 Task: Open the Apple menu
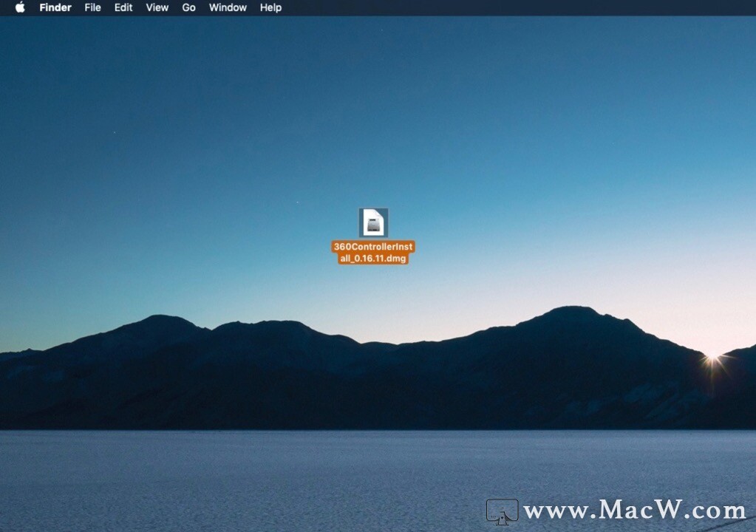click(x=20, y=7)
